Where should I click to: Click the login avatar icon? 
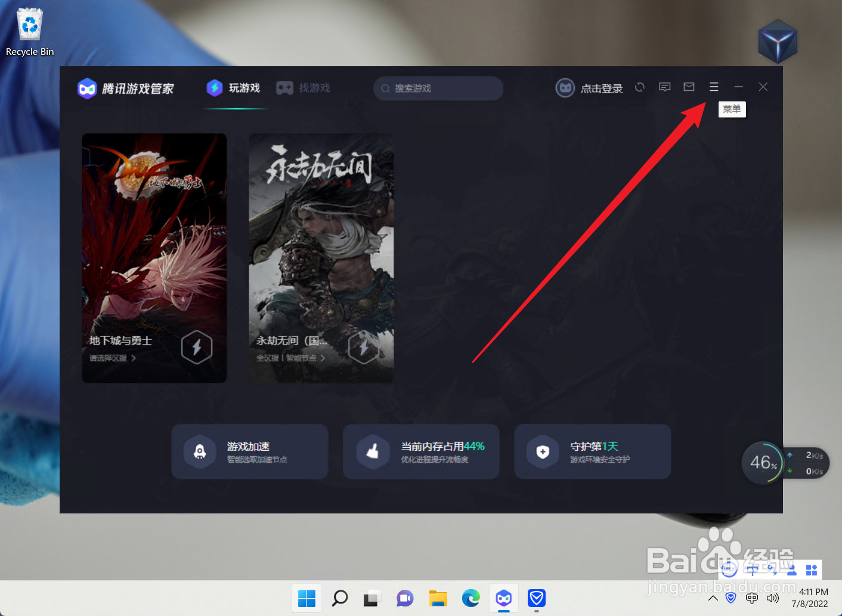point(565,88)
